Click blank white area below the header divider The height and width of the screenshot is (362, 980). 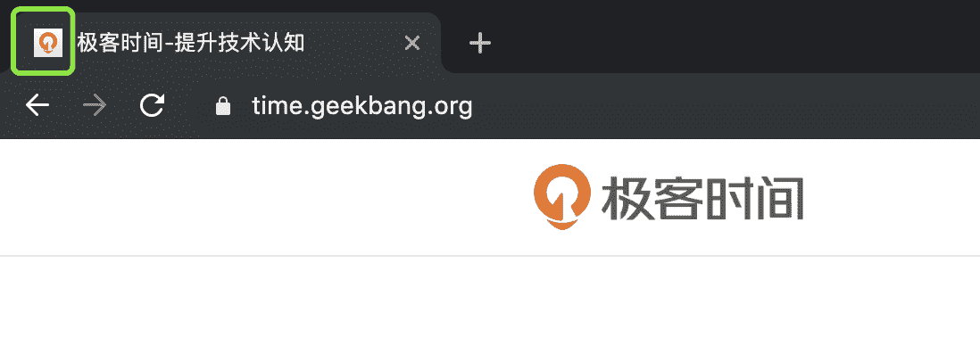point(490,309)
